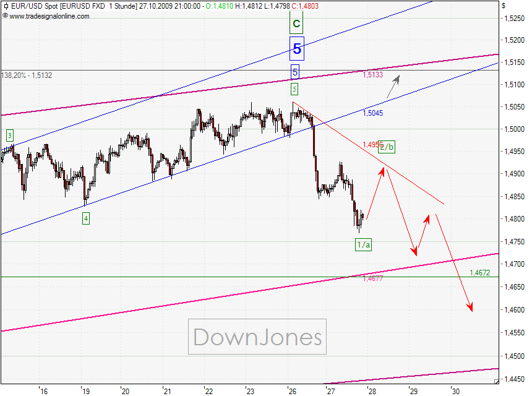The width and height of the screenshot is (532, 396).
Task: Click the 1,4950 price axis value
Action: [514, 152]
